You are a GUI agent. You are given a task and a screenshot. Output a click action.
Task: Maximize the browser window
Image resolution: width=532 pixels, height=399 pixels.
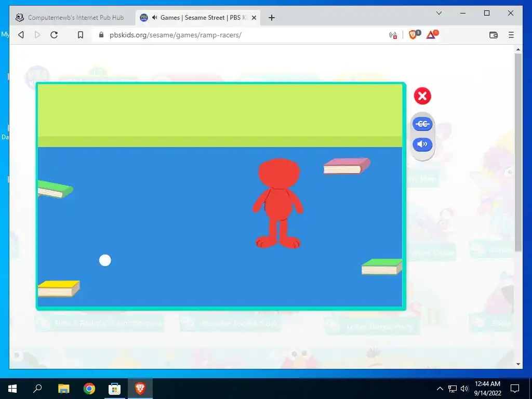pyautogui.click(x=486, y=13)
